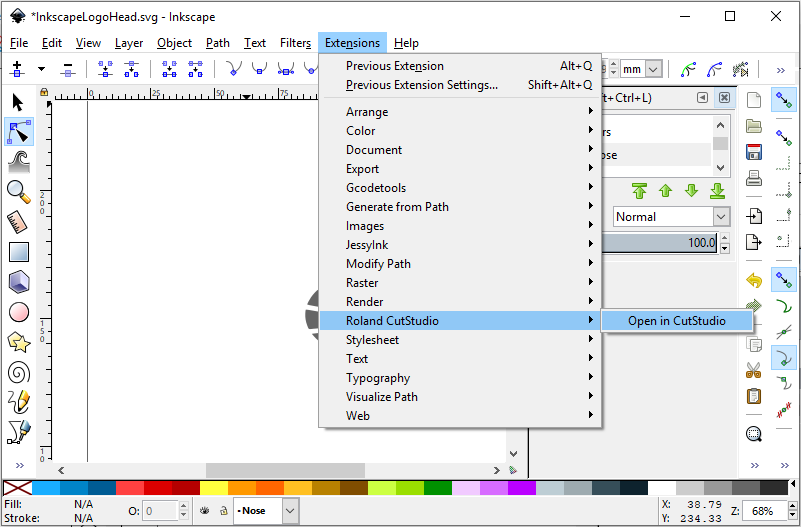
Task: Expand the Arrange submenu
Action: coord(460,112)
